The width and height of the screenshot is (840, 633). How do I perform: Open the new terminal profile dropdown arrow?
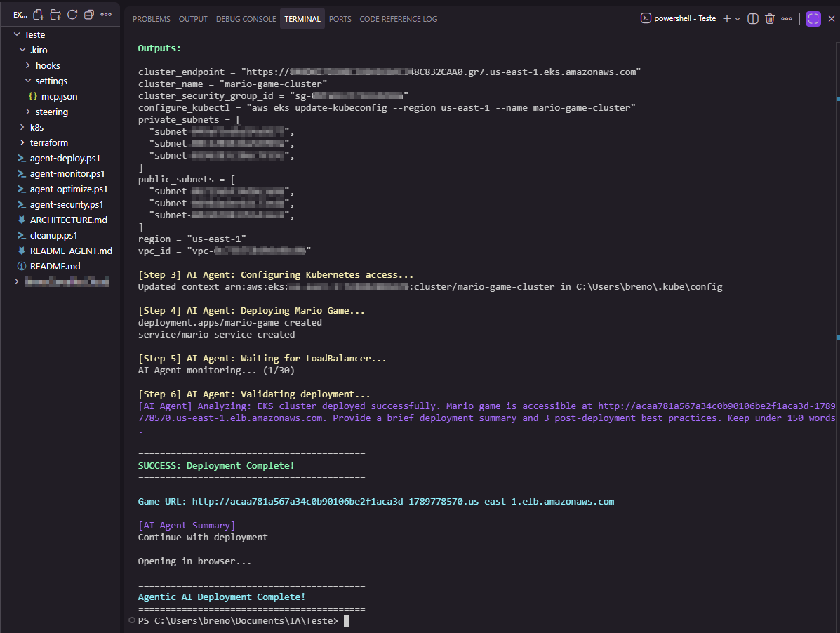pos(737,19)
